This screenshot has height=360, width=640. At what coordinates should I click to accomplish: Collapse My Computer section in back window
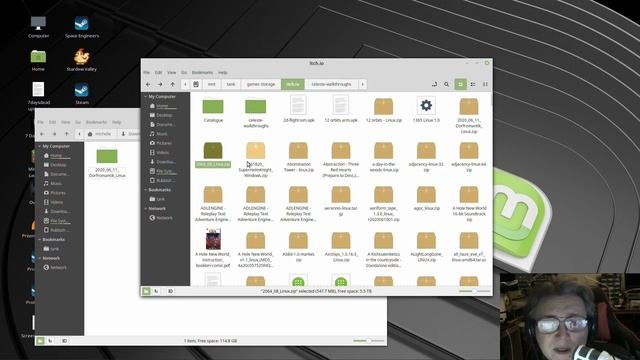coord(40,146)
